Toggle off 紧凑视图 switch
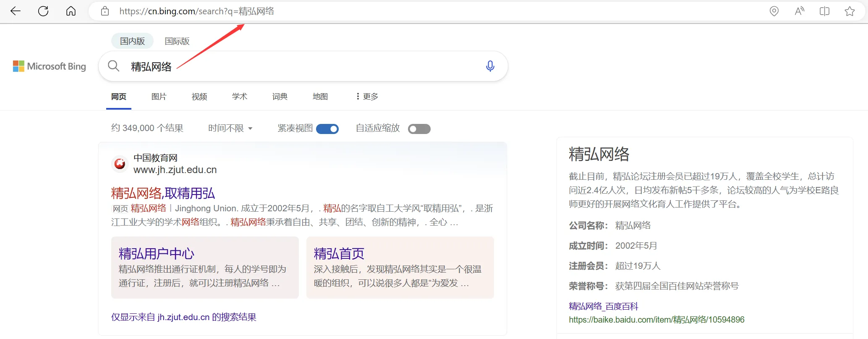 coord(327,129)
